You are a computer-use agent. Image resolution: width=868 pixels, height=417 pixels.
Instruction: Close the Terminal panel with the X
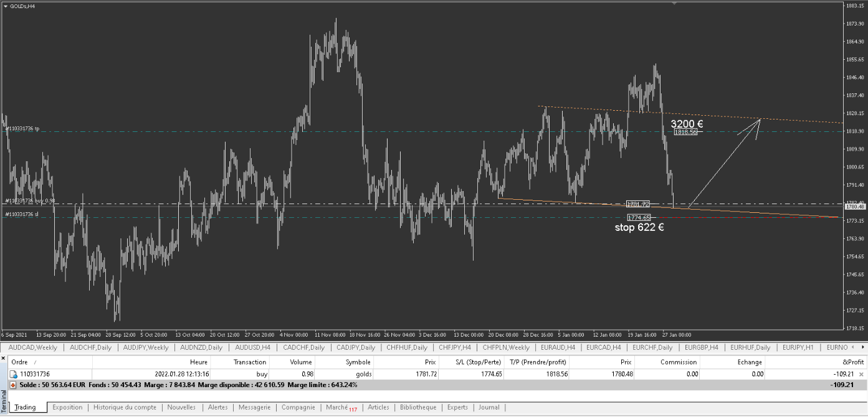click(x=3, y=358)
